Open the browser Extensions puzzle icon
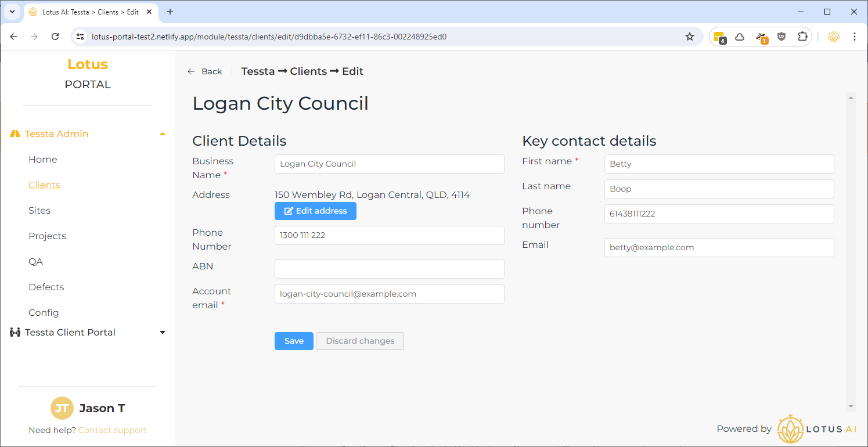The width and height of the screenshot is (868, 447). coord(802,37)
